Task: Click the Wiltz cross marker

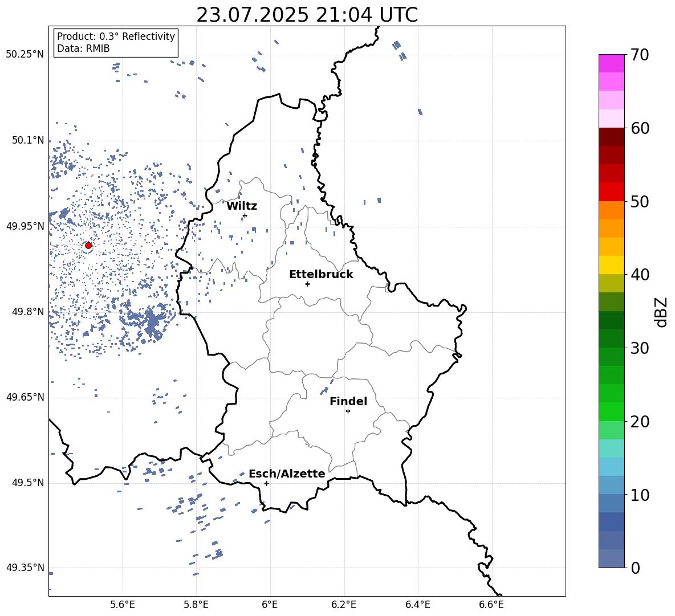Action: click(x=245, y=215)
